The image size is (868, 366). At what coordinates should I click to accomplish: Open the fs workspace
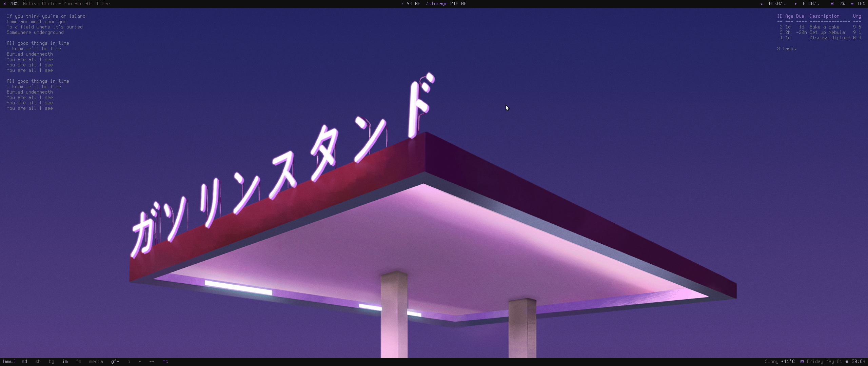(x=79, y=362)
